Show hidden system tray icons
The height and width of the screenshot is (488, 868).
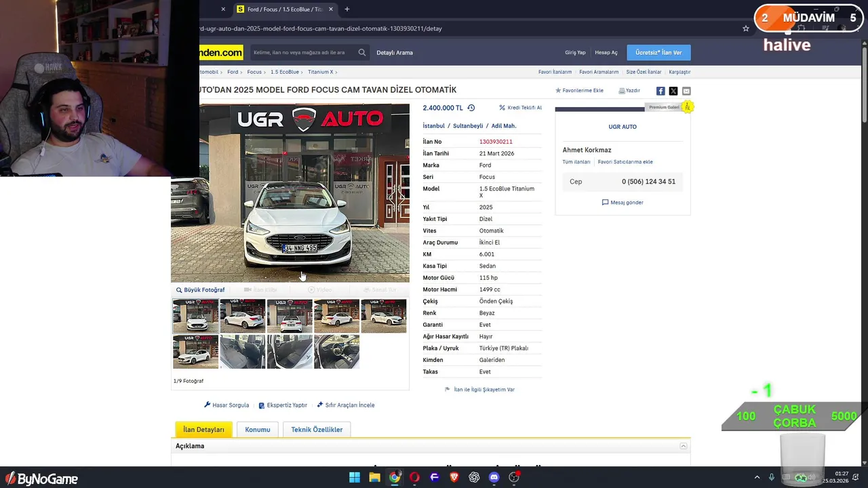pyautogui.click(x=757, y=477)
